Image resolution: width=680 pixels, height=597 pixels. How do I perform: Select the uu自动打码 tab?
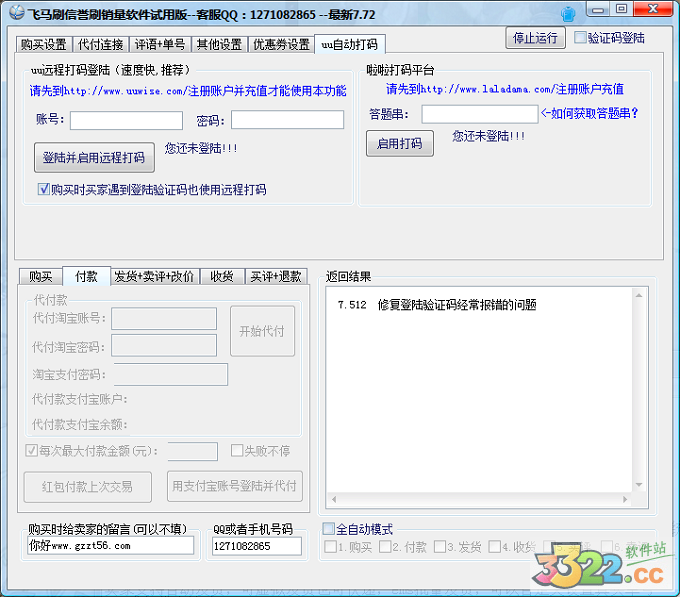pyautogui.click(x=350, y=44)
